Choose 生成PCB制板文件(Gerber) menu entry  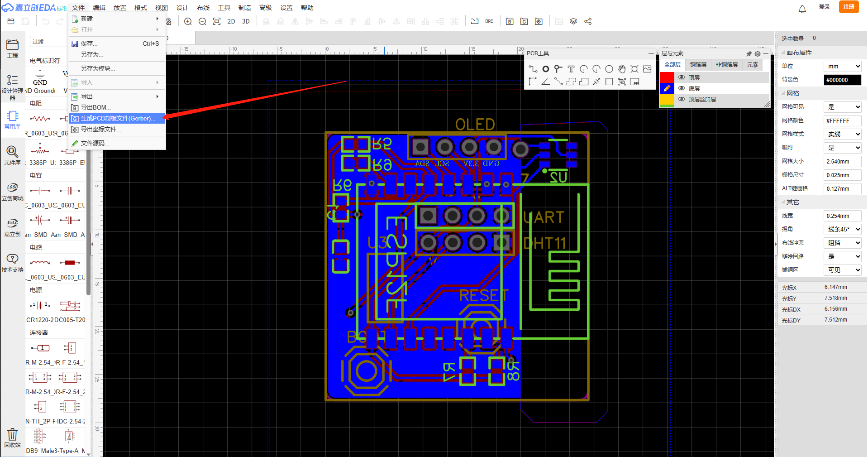click(x=118, y=118)
